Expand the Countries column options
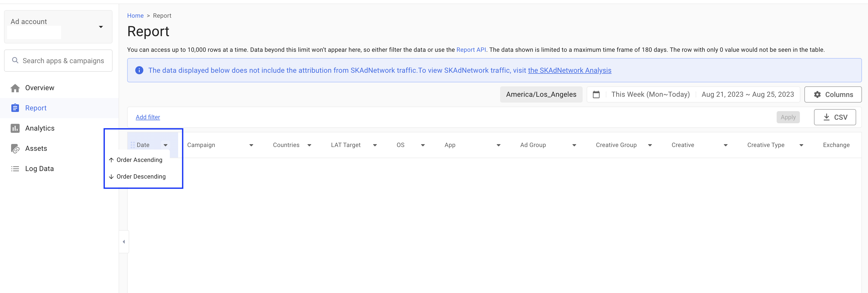 (x=309, y=145)
